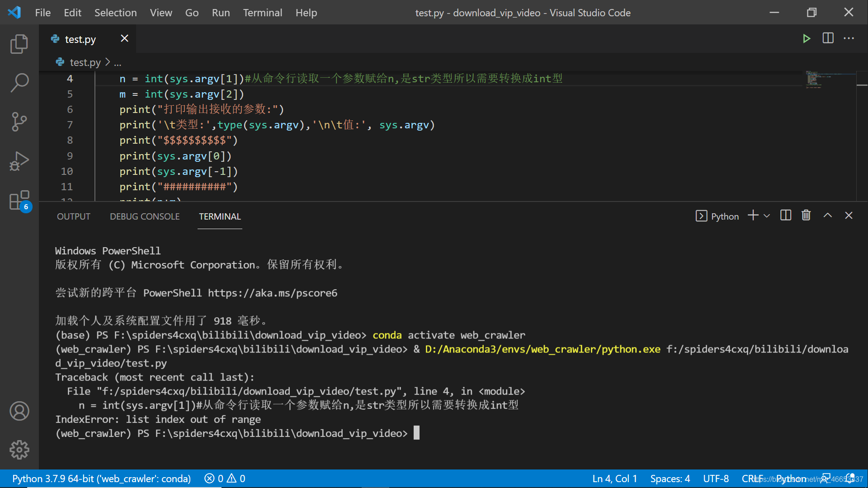Run the test.py file with the play button

(807, 38)
